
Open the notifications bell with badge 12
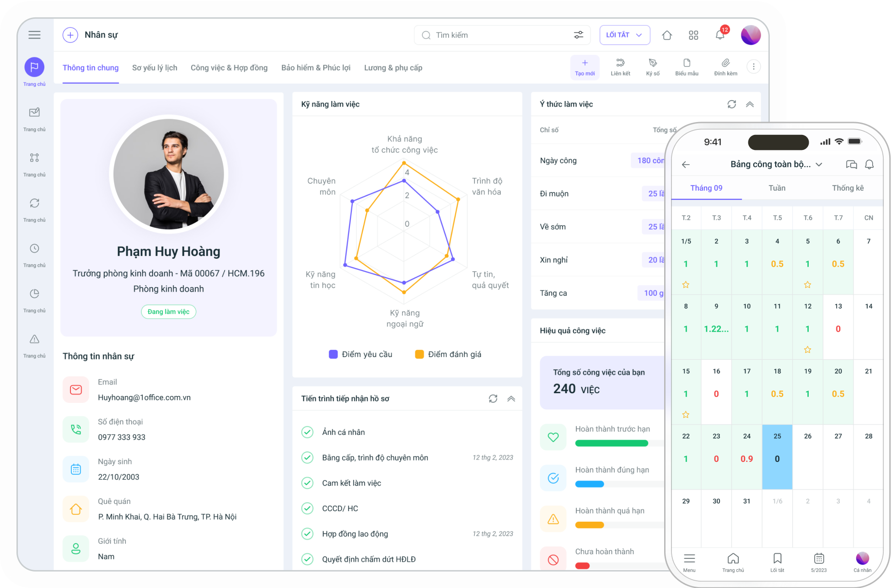pyautogui.click(x=720, y=35)
